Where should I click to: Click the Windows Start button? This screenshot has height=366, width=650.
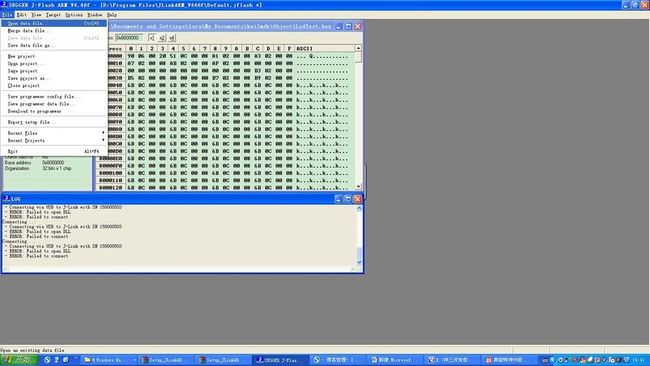click(19, 360)
